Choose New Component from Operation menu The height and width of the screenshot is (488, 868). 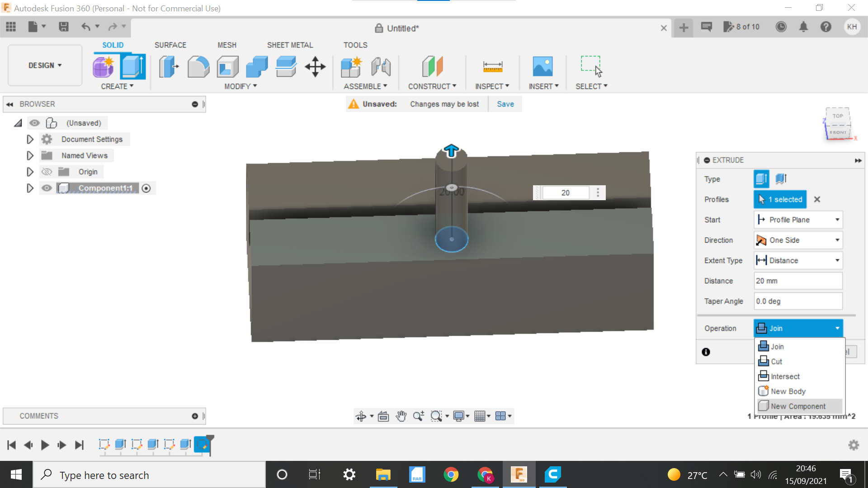coord(798,406)
